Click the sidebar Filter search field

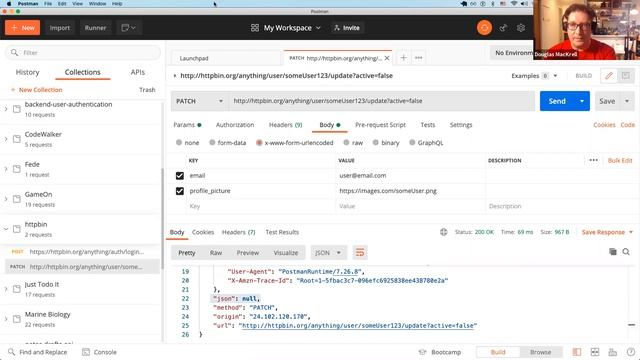tap(82, 53)
